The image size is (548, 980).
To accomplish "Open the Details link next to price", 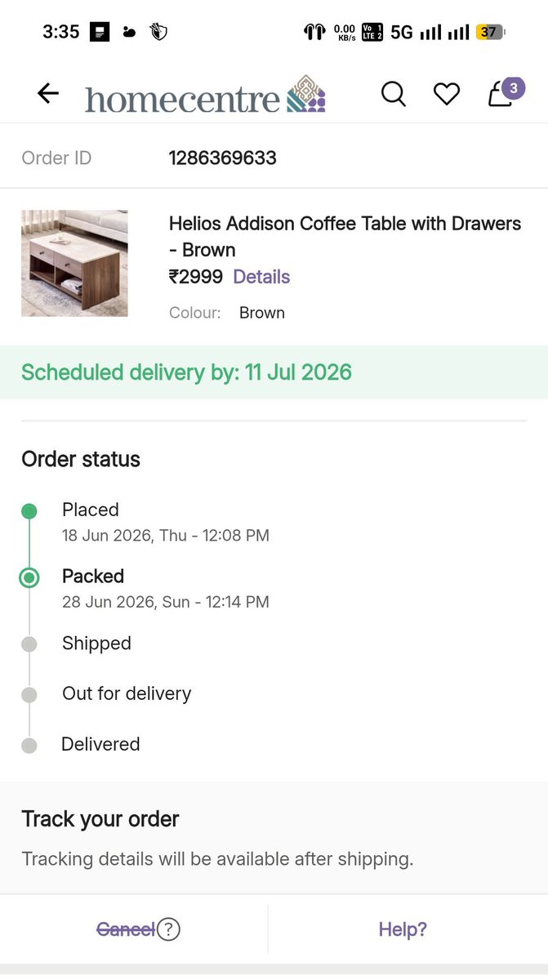I will 261,277.
